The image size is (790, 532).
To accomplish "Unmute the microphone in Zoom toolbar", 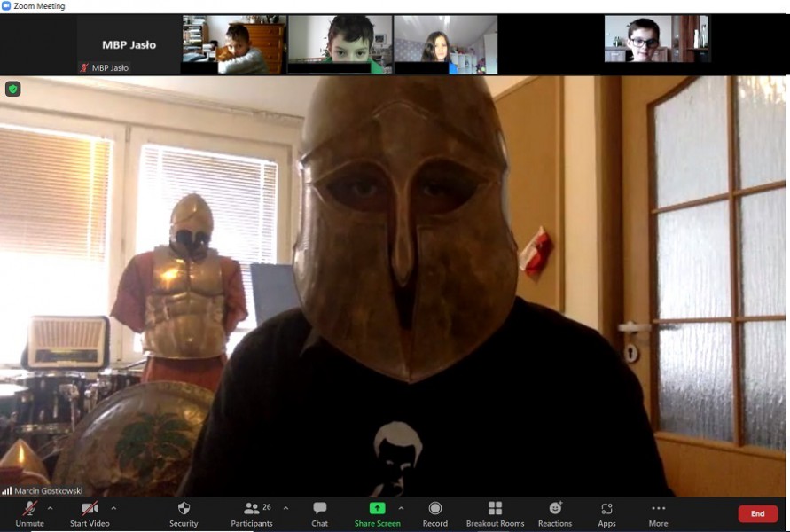I will (x=30, y=514).
